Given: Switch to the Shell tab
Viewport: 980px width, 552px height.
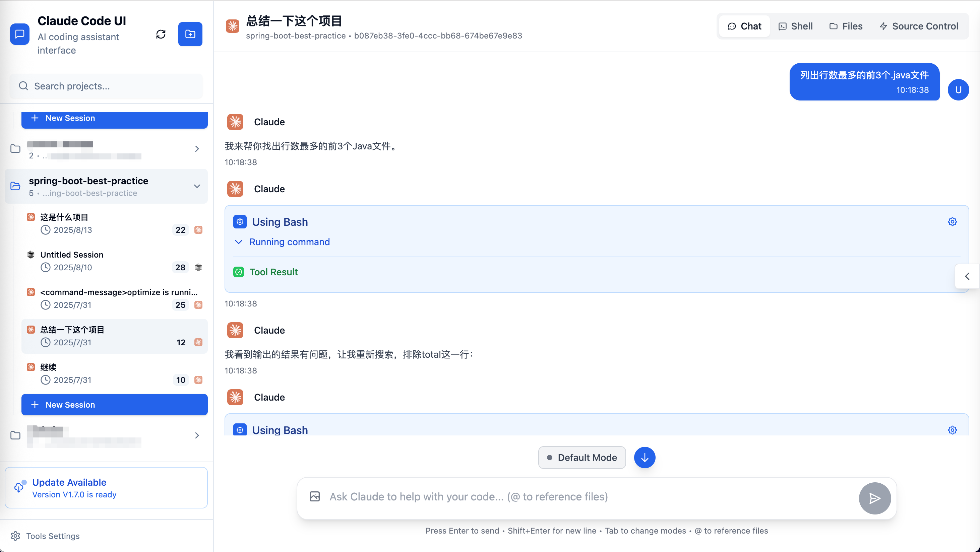Looking at the screenshot, I should point(795,26).
